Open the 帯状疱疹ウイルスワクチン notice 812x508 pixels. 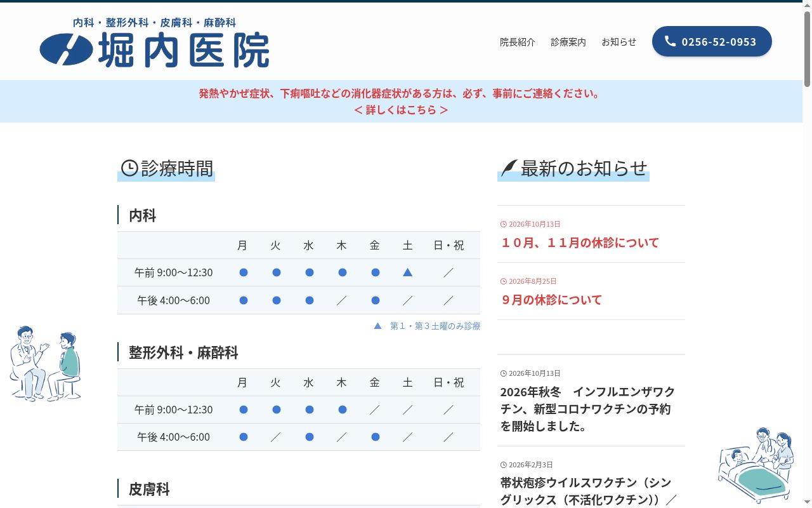[x=589, y=491]
